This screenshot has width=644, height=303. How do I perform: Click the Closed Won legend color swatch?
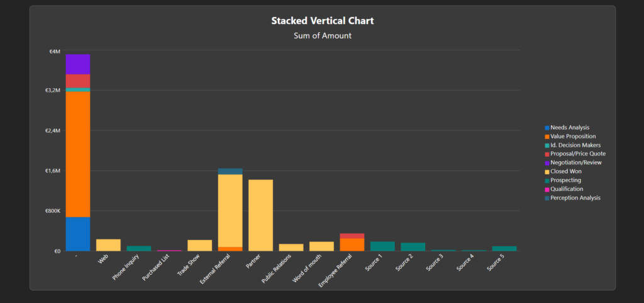click(x=547, y=172)
